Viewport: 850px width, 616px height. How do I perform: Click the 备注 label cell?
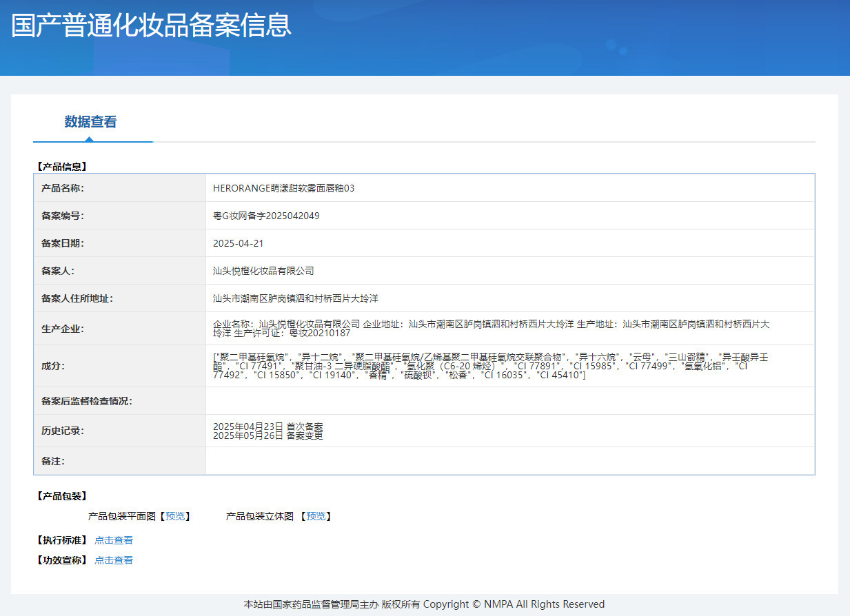click(120, 461)
